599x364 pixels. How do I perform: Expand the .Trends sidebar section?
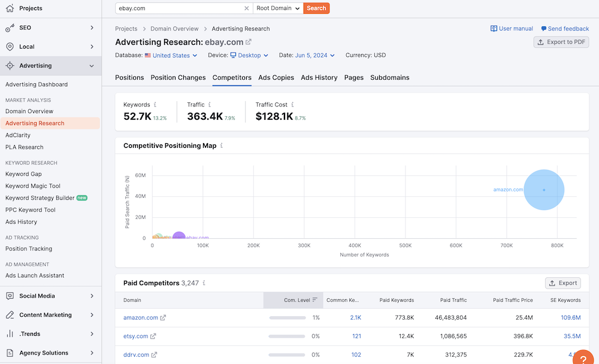(92, 334)
